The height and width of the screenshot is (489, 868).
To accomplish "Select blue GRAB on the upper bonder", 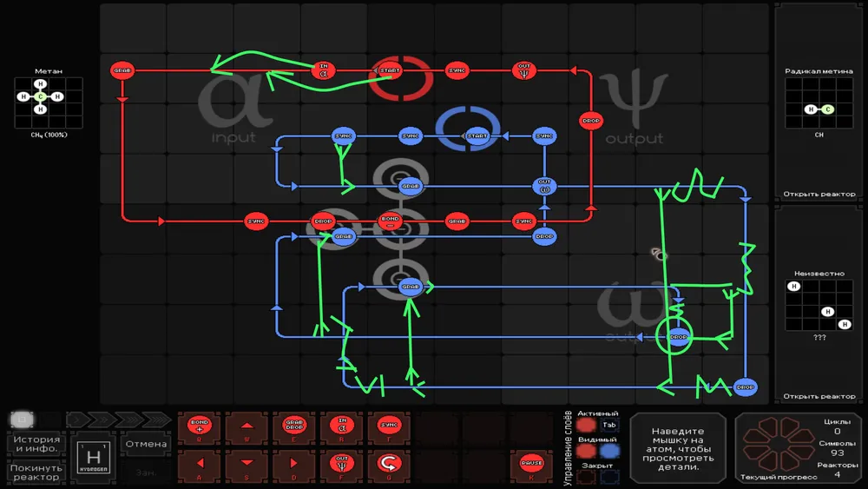I will pos(411,186).
